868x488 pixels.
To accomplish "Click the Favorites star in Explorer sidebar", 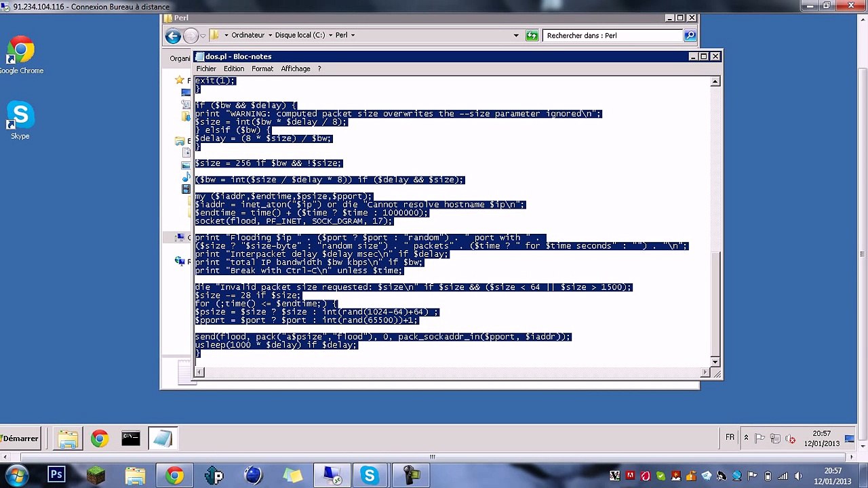I will tap(180, 80).
